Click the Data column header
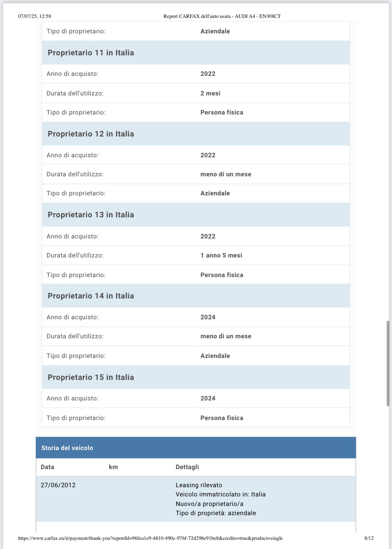 48,467
